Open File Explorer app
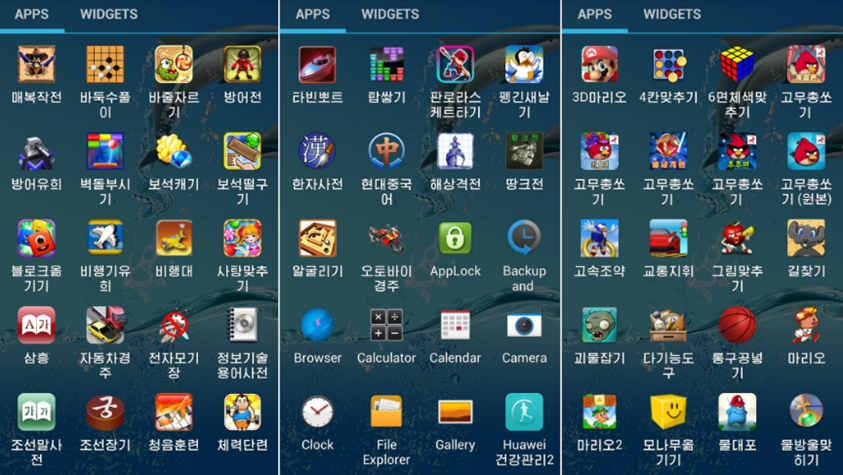Viewport: 843px width, 475px height. (x=386, y=412)
